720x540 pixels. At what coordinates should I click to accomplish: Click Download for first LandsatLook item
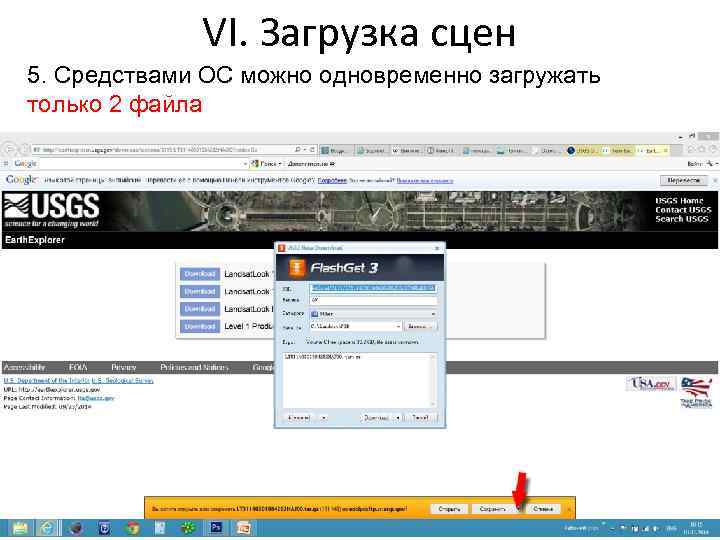coord(200,274)
